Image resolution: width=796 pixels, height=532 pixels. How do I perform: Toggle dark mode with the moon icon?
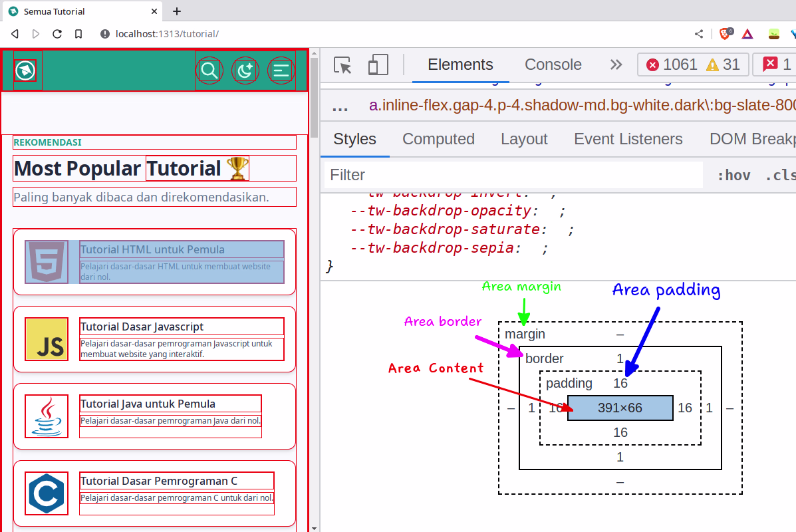pyautogui.click(x=245, y=70)
